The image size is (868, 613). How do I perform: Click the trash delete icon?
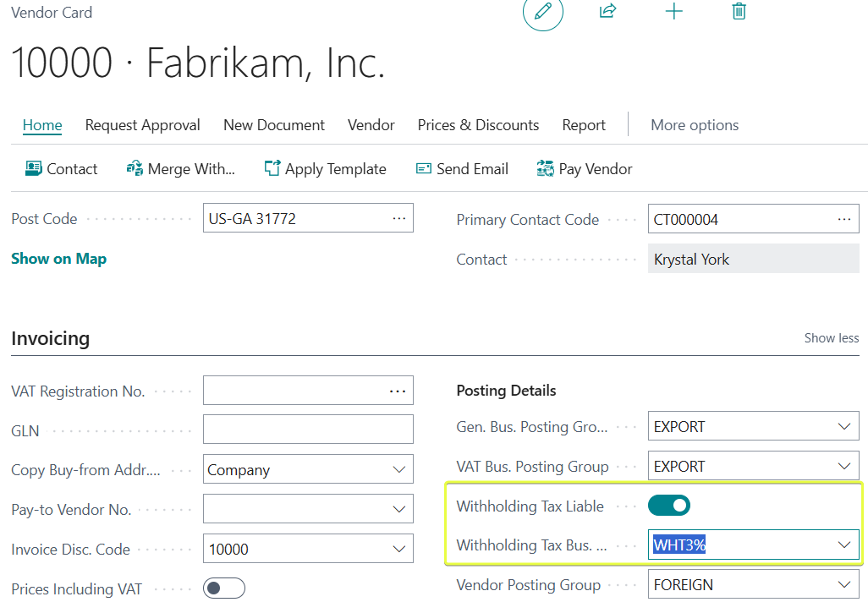pos(739,11)
